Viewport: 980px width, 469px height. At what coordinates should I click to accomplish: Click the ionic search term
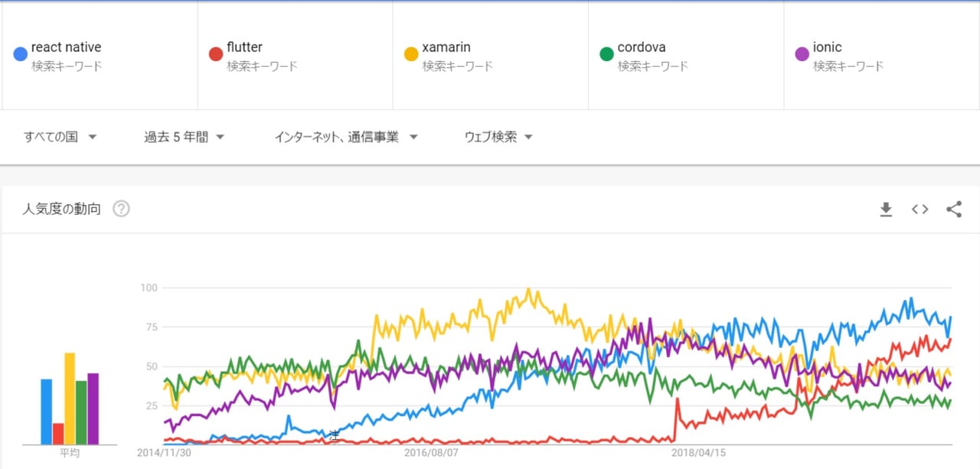click(x=827, y=47)
